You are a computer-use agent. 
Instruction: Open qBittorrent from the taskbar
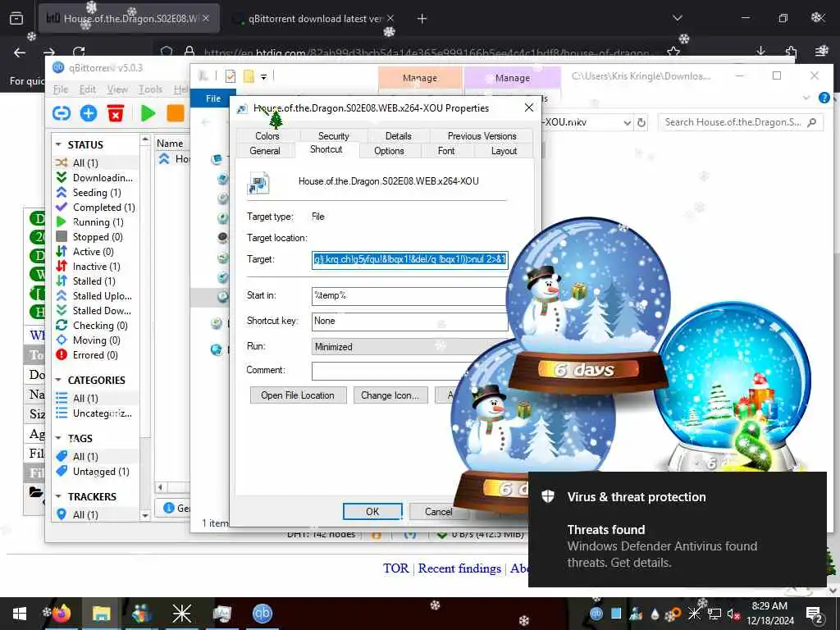click(x=262, y=614)
